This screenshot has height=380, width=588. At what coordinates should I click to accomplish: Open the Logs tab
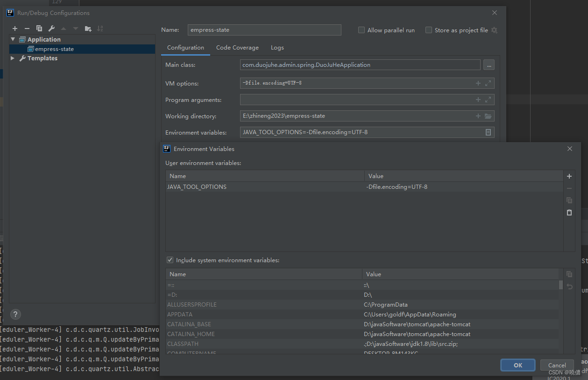click(x=277, y=47)
